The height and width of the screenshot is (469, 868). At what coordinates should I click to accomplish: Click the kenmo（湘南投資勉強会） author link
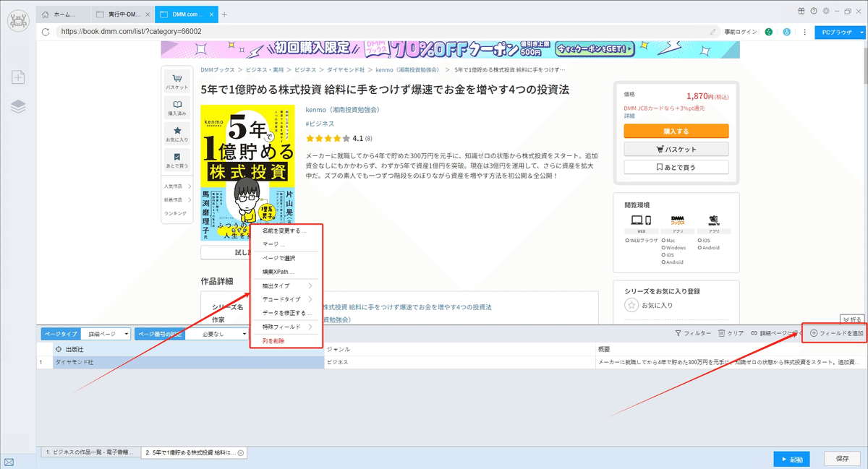[342, 110]
